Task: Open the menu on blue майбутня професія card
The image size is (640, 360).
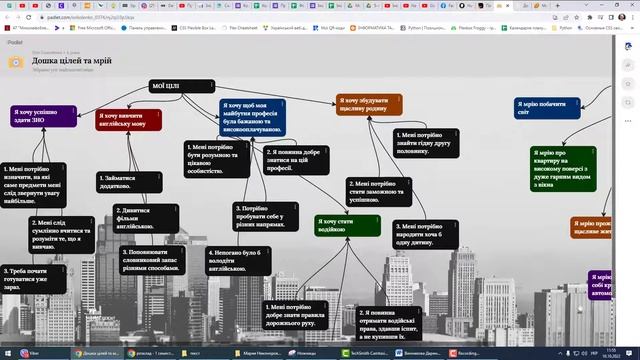Action: (282, 104)
